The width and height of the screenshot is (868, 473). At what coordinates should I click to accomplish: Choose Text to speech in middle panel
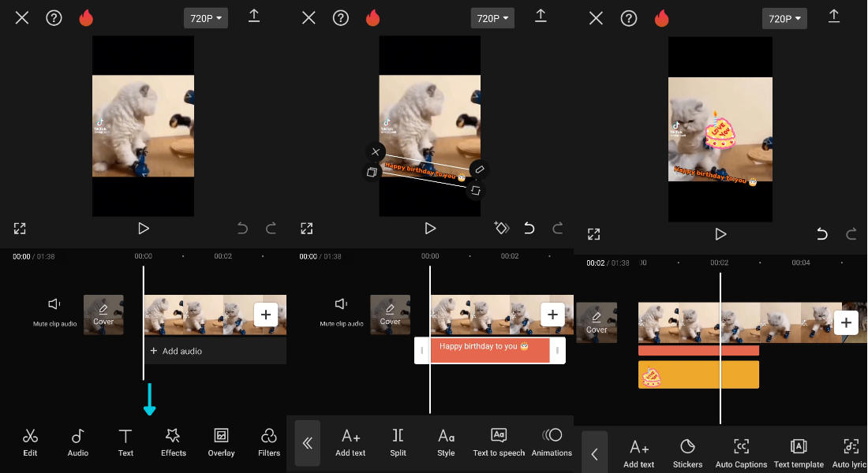pos(499,442)
